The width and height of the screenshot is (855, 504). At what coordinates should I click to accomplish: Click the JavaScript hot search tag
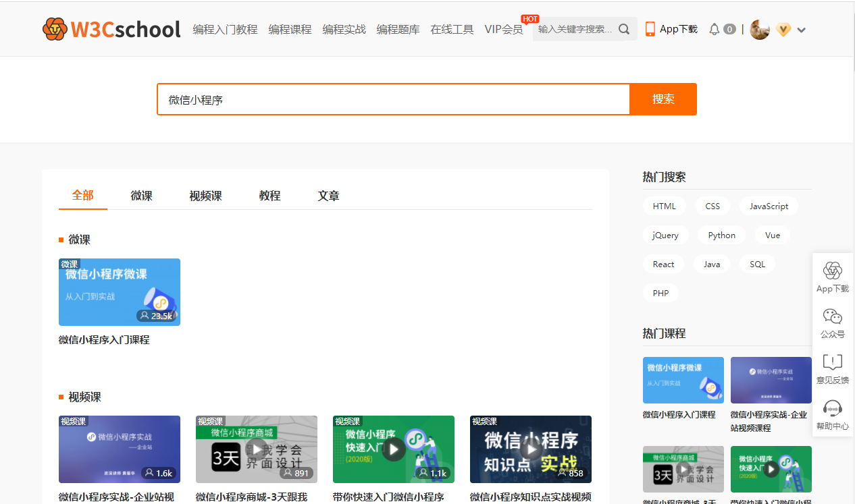769,206
